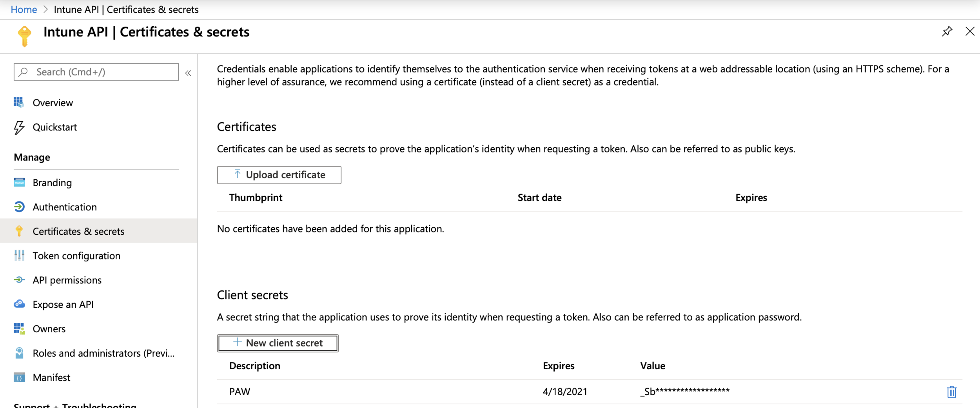This screenshot has height=408, width=980.
Task: Click the Certificates & secrets key icon
Action: tap(19, 231)
